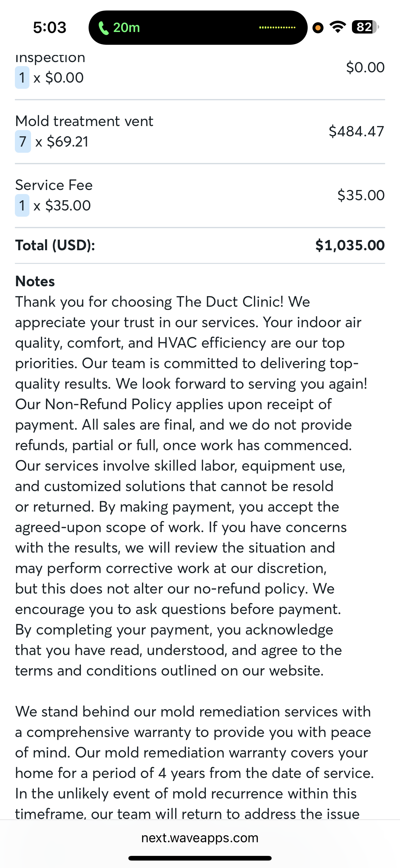Tap the Inspection quantity badge

coord(22,78)
